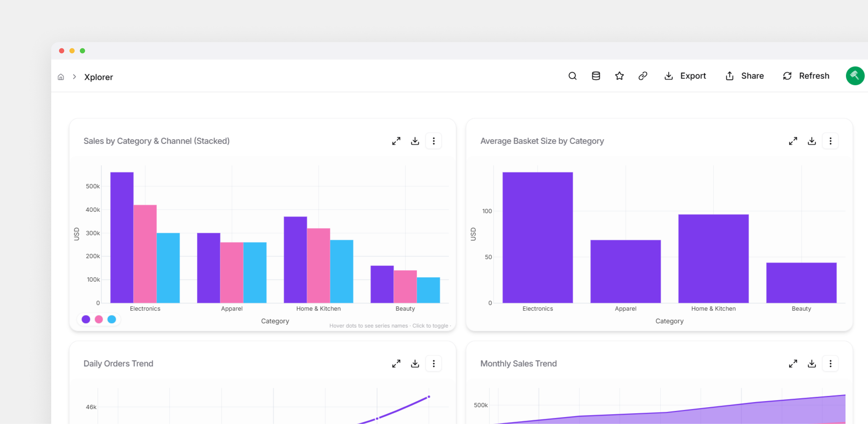
Task: Open Monthly Sales Trend more options menu
Action: point(830,363)
